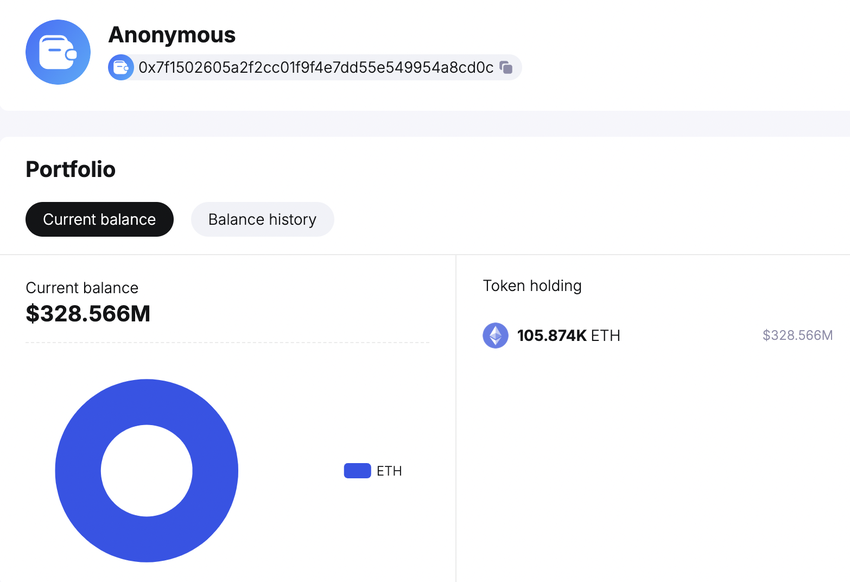Image resolution: width=850 pixels, height=582 pixels.
Task: Select the Current balance tab
Action: [x=99, y=220]
